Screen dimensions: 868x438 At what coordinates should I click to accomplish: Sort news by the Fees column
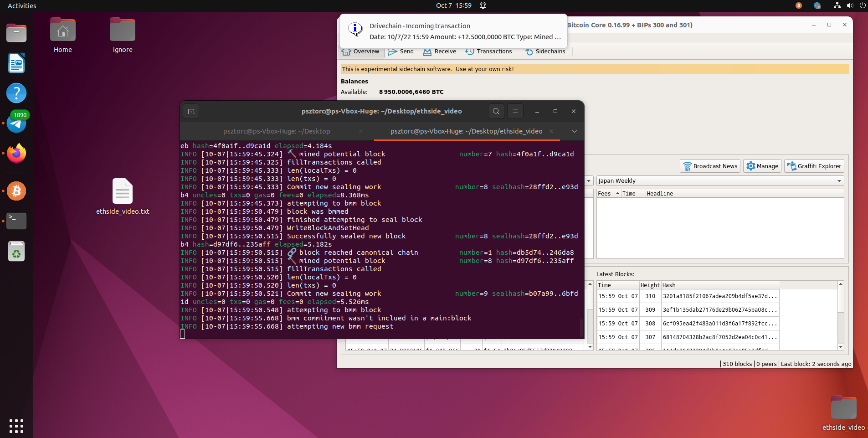[x=609, y=194]
